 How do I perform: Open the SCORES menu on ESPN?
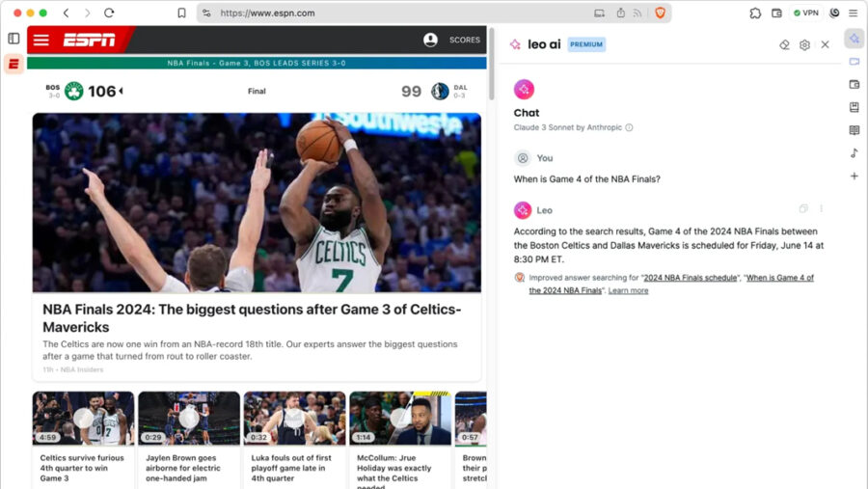point(465,40)
